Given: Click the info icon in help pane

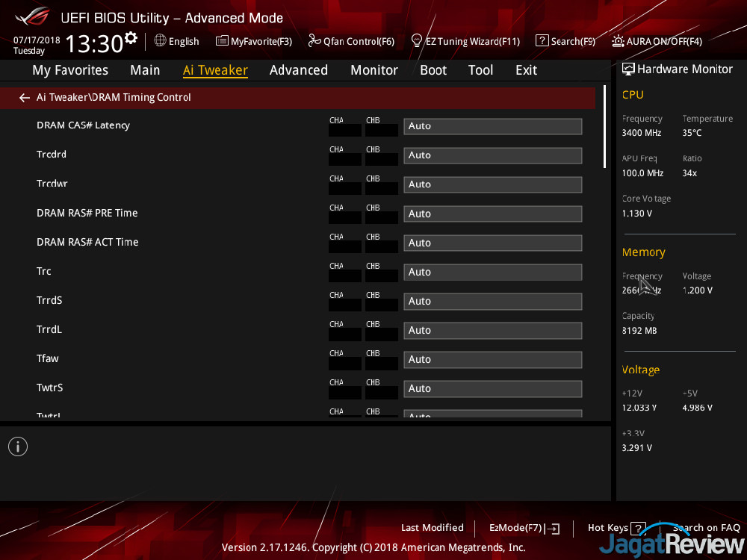Looking at the screenshot, I should [18, 447].
